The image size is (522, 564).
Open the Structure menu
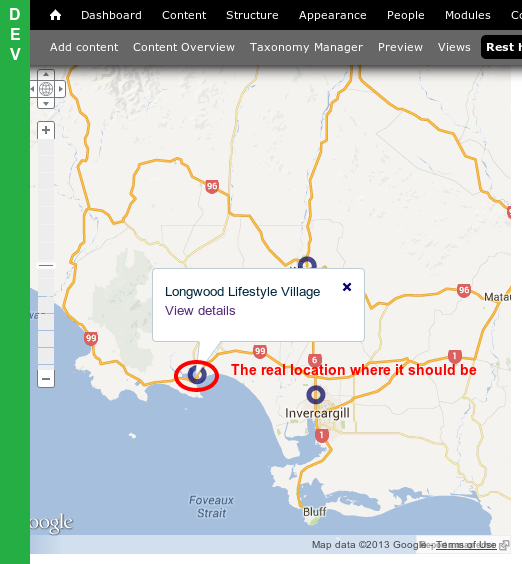tap(252, 15)
